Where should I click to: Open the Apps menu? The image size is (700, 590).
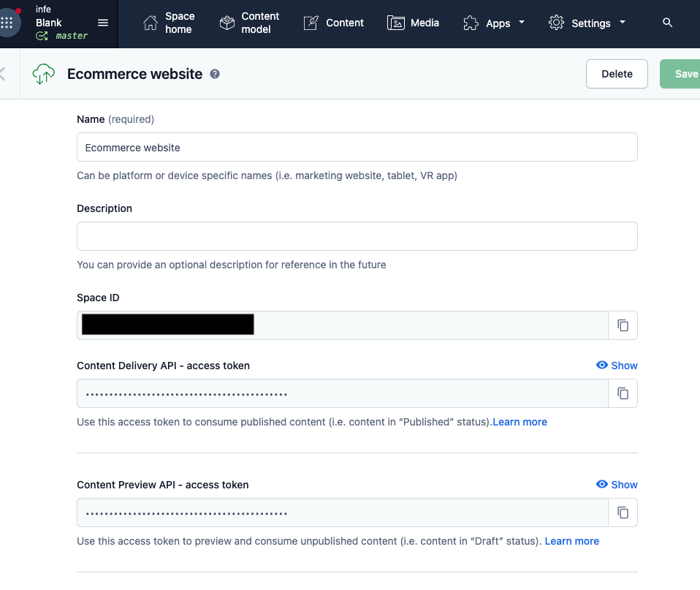[494, 23]
